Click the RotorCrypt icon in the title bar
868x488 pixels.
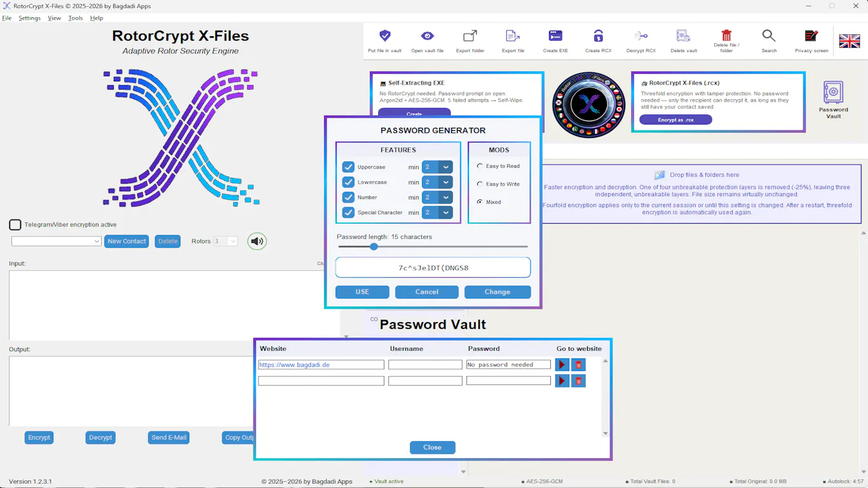7,6
